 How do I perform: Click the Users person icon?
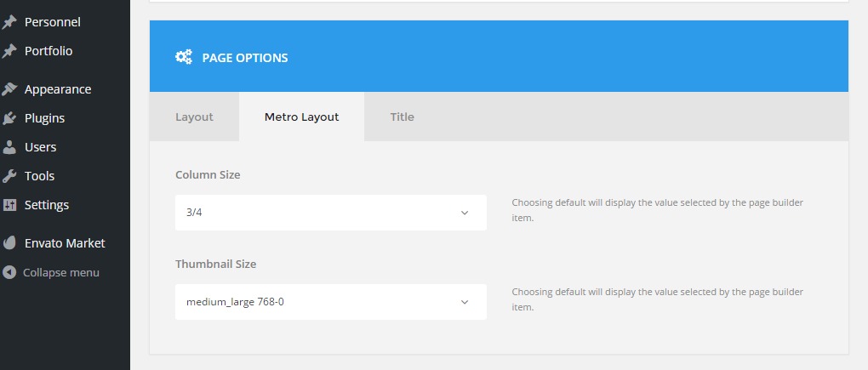coord(9,147)
